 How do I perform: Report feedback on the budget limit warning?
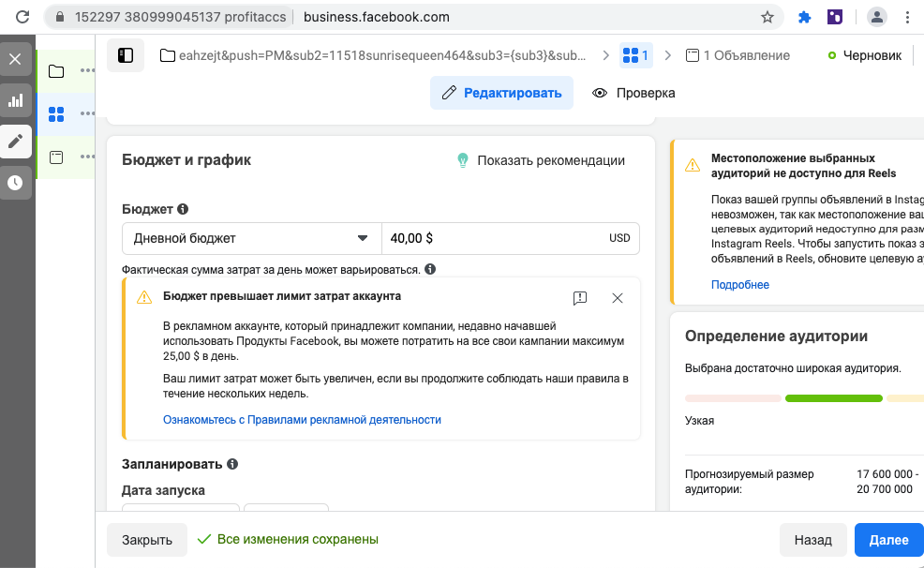pos(580,298)
